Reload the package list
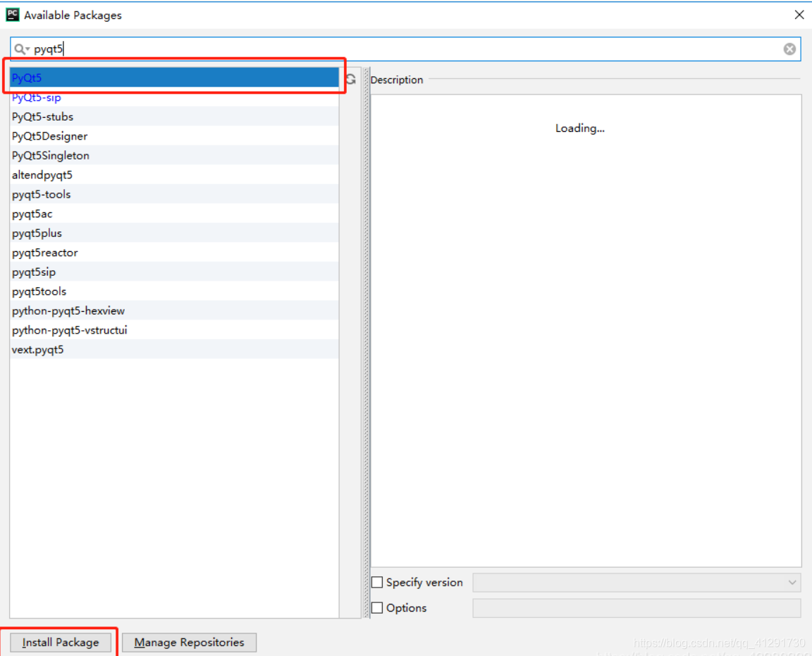The height and width of the screenshot is (656, 812). pyautogui.click(x=350, y=80)
